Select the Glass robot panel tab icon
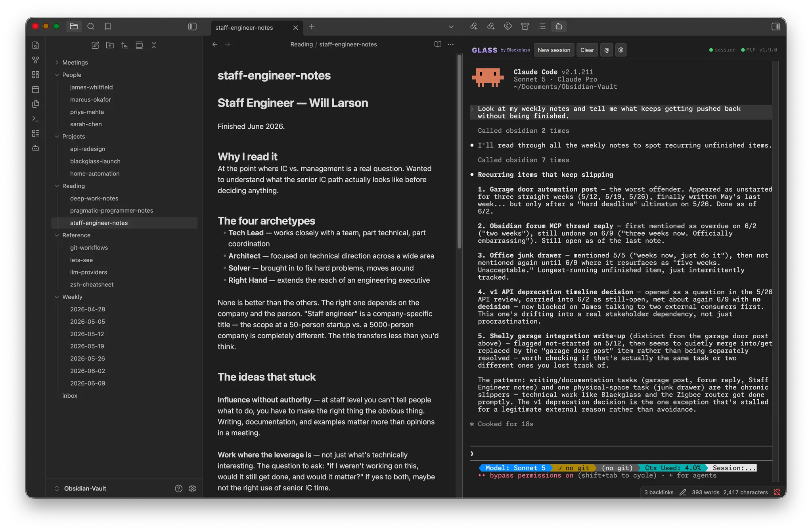 [559, 27]
